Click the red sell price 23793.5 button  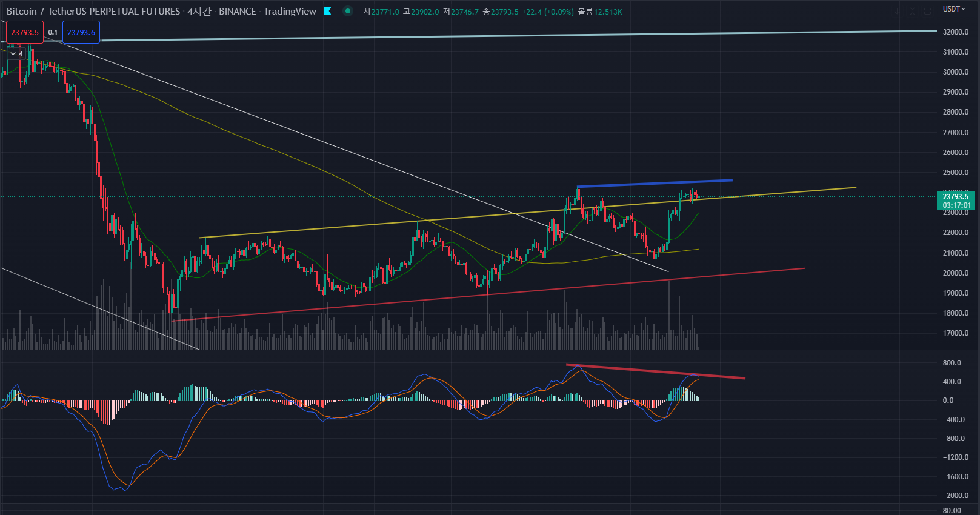(x=25, y=32)
